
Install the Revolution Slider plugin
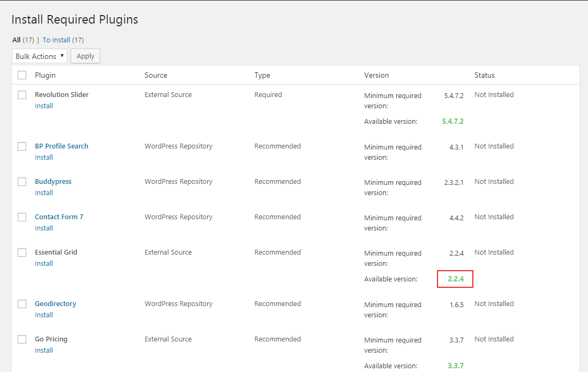pyautogui.click(x=44, y=106)
